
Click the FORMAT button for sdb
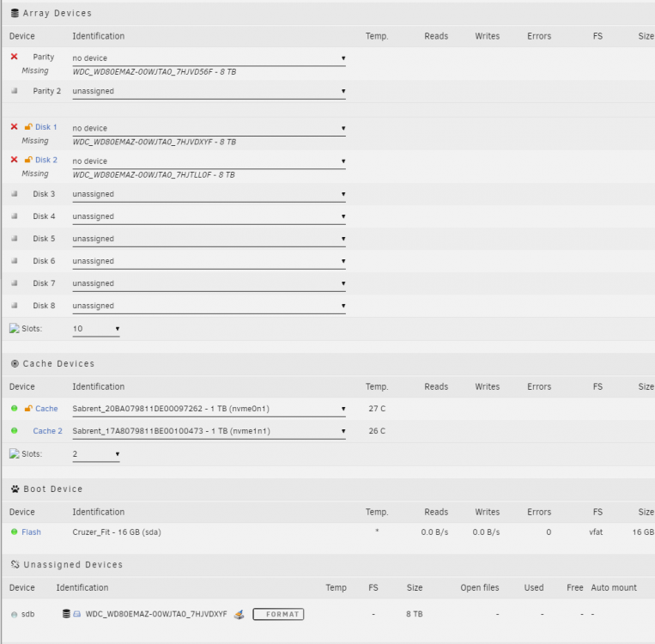point(278,614)
